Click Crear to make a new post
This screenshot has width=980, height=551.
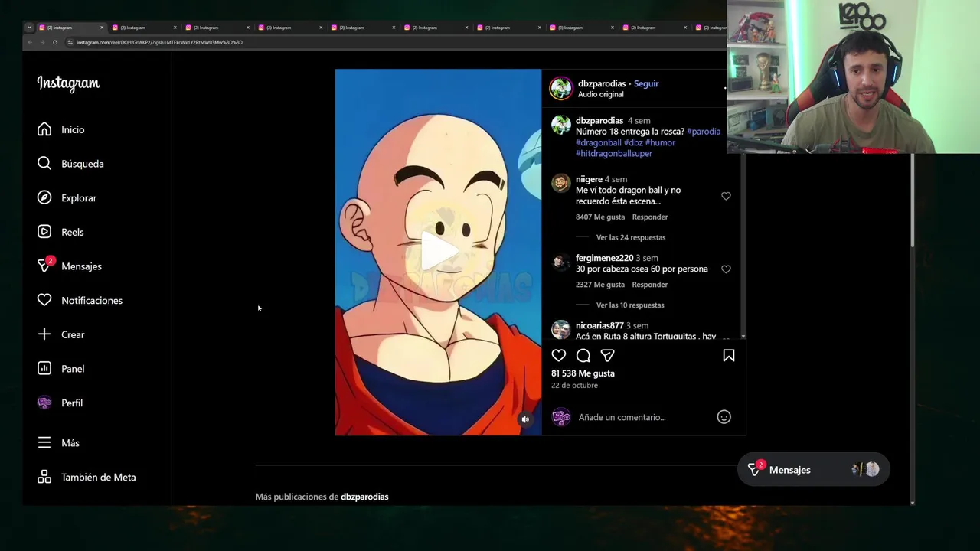pyautogui.click(x=60, y=334)
